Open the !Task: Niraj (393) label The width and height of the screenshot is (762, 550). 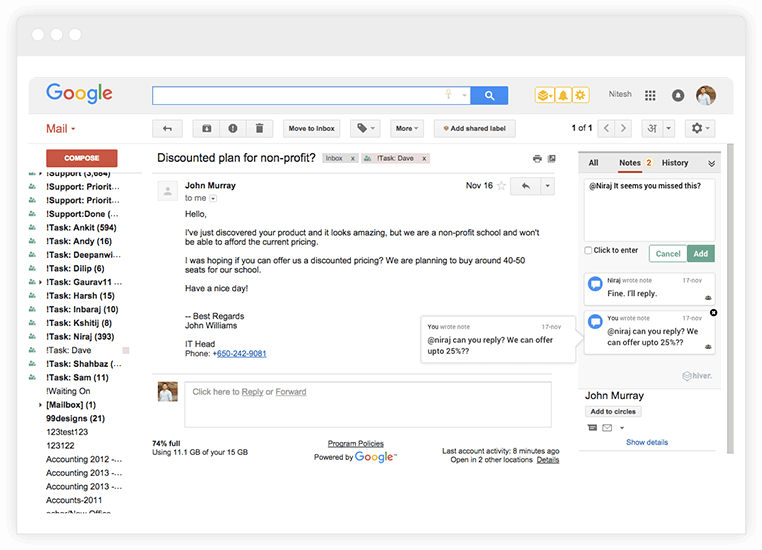point(80,337)
